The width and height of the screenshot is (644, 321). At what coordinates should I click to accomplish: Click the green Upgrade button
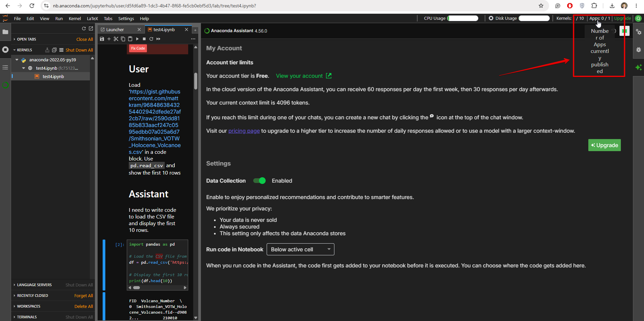(x=604, y=145)
